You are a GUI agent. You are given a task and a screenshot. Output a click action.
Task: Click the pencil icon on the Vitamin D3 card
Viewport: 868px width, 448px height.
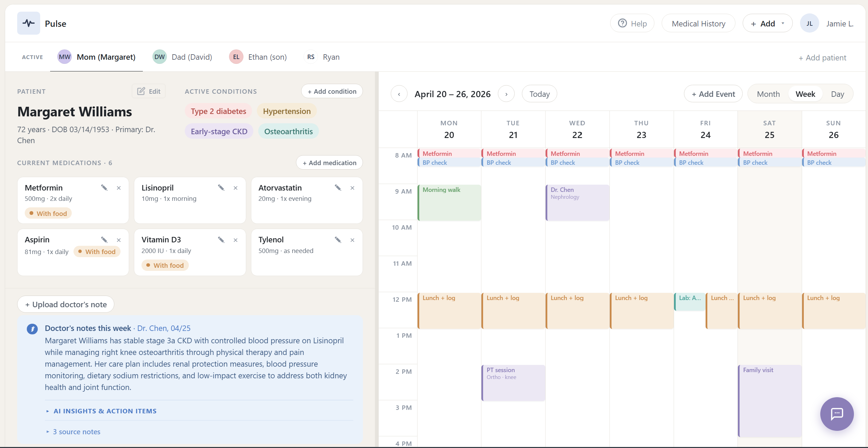tap(221, 240)
